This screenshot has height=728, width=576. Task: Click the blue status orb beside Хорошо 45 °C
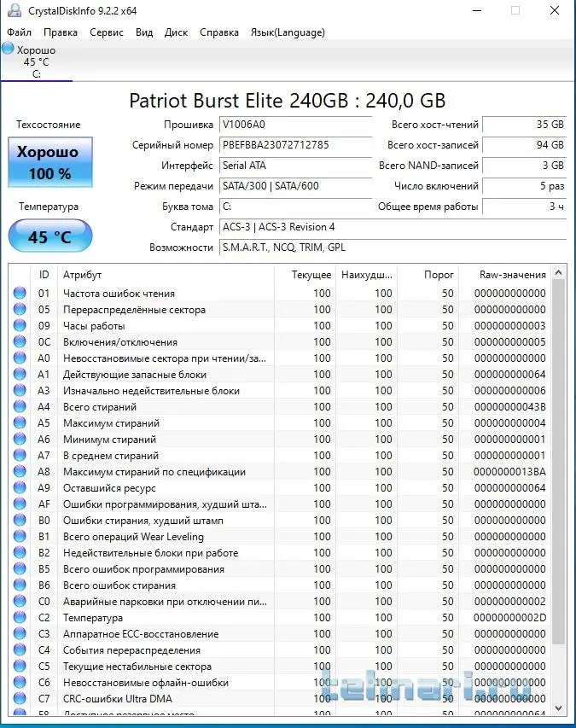pyautogui.click(x=8, y=49)
